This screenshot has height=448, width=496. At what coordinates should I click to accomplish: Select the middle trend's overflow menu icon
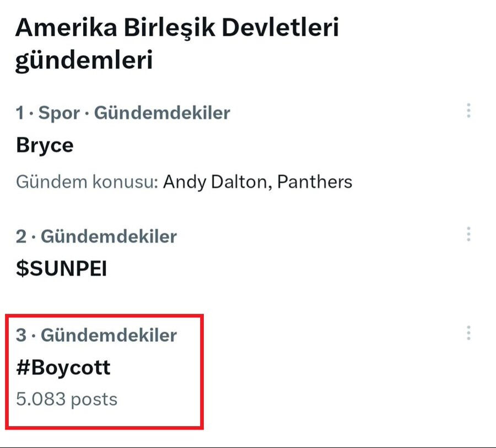click(x=468, y=235)
